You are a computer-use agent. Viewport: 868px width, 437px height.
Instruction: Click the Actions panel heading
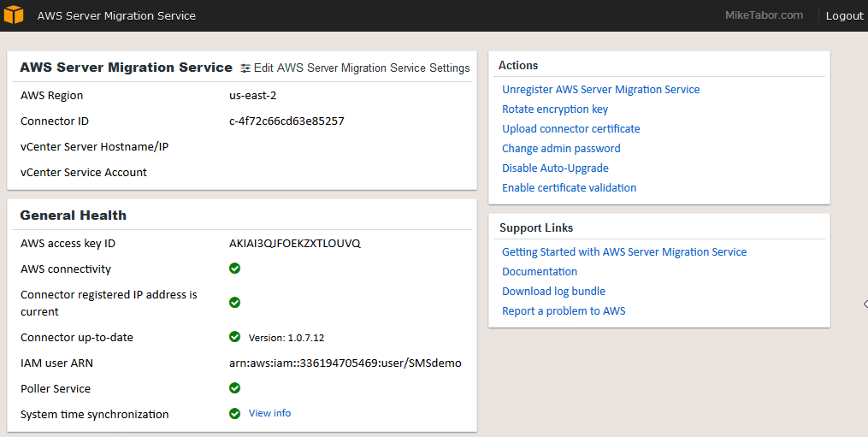pos(518,65)
